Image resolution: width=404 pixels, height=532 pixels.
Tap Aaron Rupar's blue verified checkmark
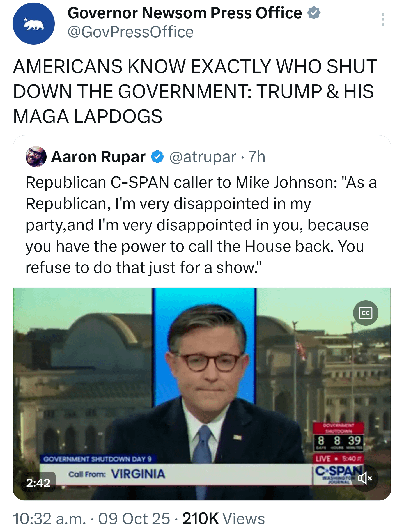(157, 157)
